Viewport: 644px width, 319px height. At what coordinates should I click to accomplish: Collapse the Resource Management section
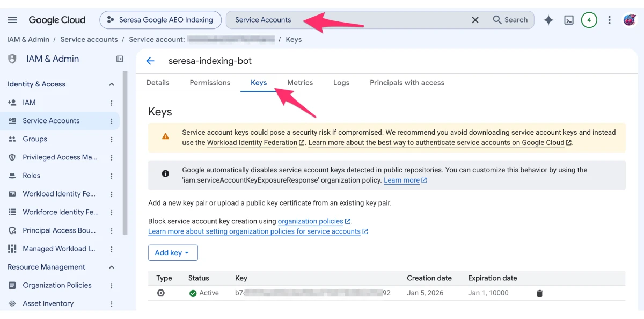[x=112, y=267]
